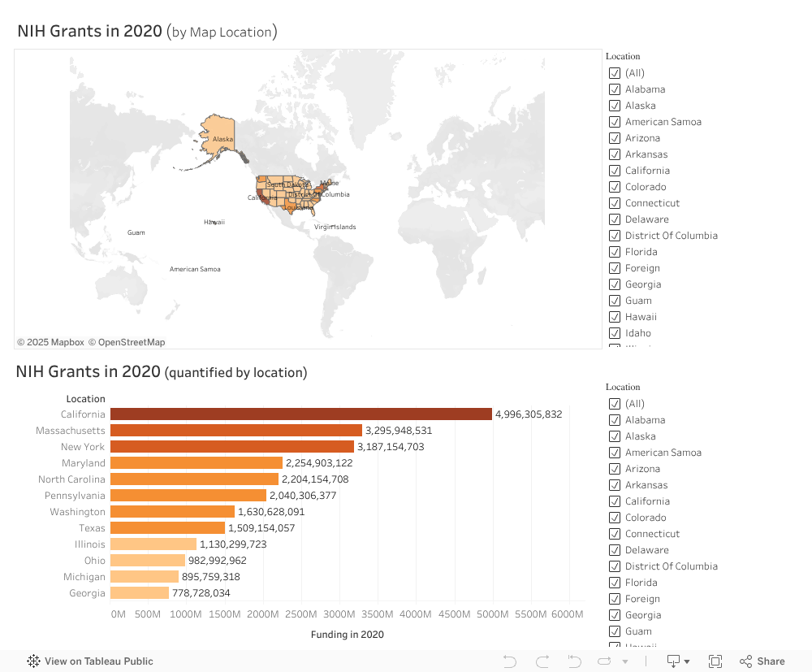Toggle District Of Columbia in bar chart filter

pyautogui.click(x=615, y=566)
